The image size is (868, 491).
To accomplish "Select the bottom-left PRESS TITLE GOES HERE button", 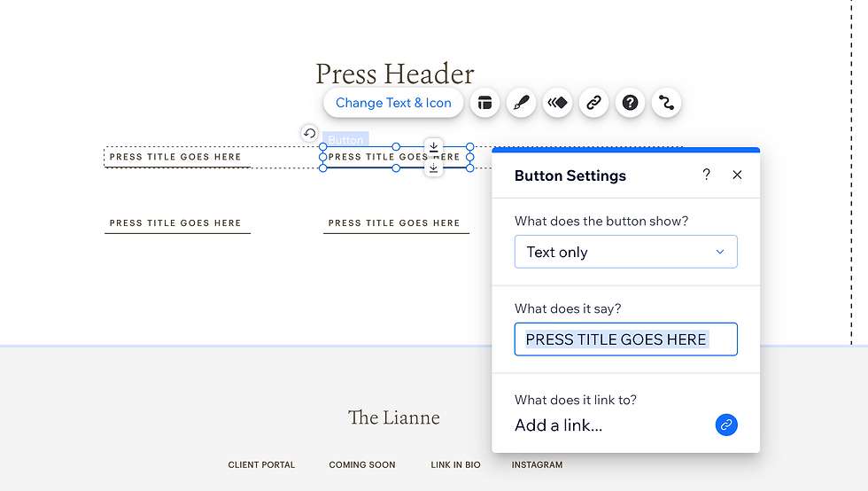I will 177,223.
